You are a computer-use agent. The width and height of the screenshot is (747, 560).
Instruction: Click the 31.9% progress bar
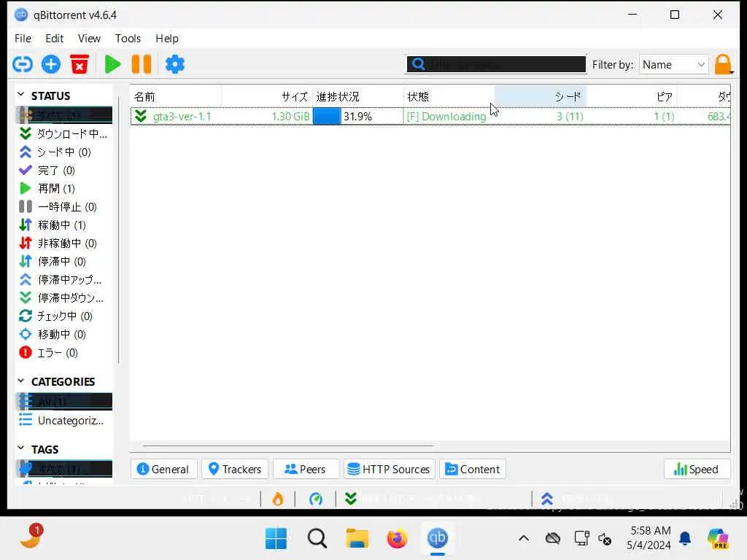[357, 116]
